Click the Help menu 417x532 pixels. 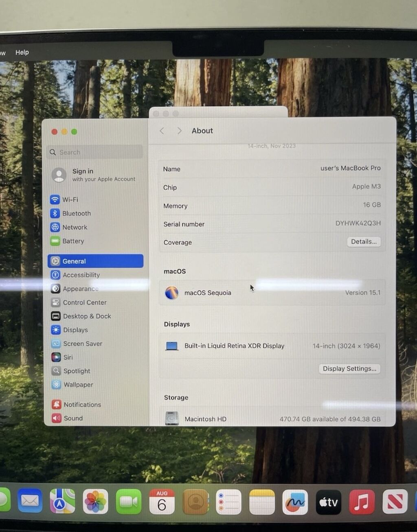point(22,53)
